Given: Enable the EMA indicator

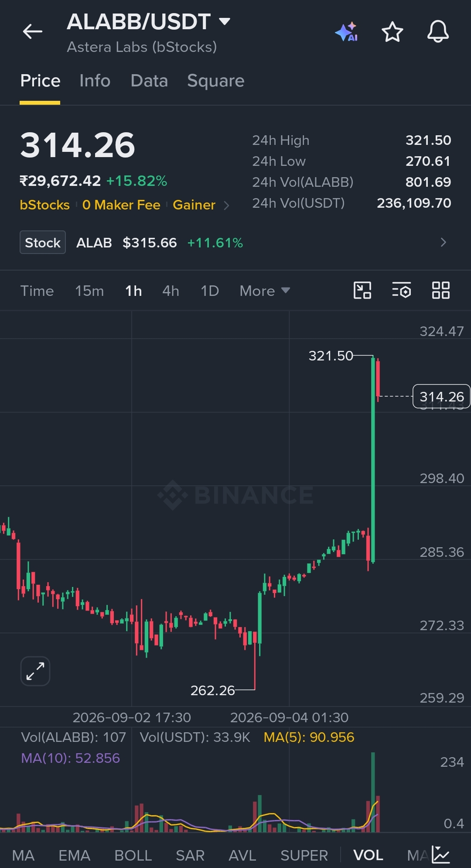Looking at the screenshot, I should pos(75,855).
